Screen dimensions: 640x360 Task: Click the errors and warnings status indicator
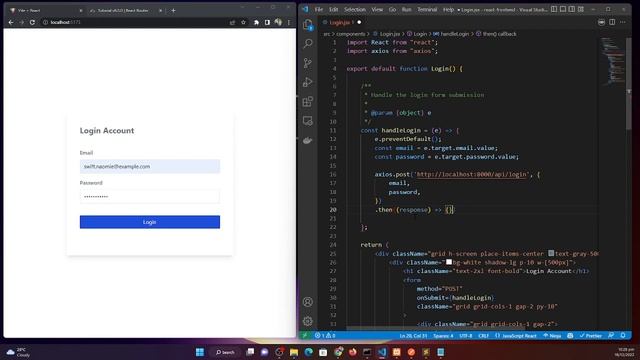325,336
